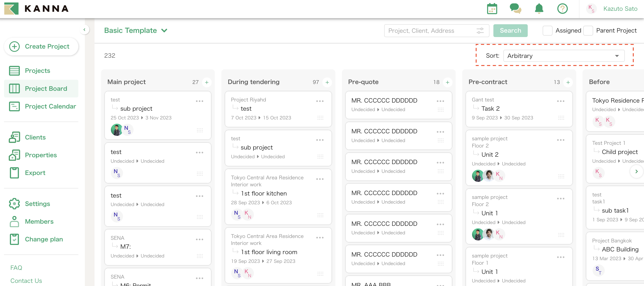This screenshot has width=644, height=286.
Task: Click the notification bell icon
Action: [x=539, y=9]
